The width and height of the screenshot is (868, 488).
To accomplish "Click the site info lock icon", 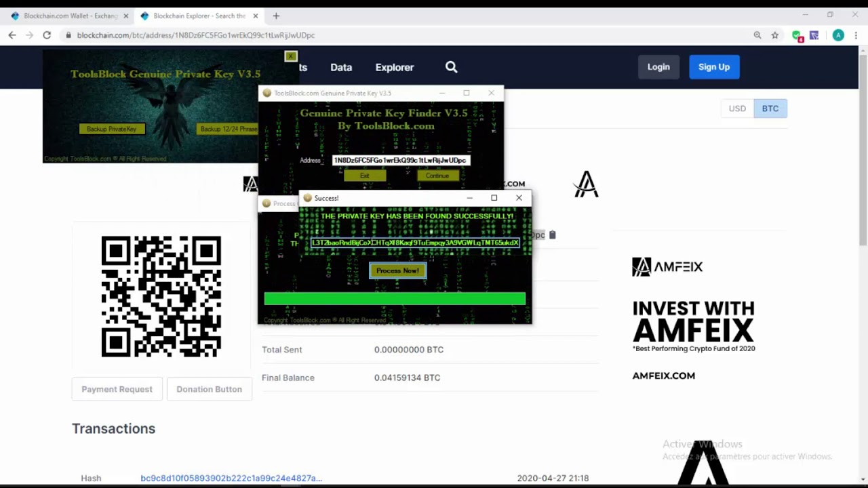I will point(68,35).
